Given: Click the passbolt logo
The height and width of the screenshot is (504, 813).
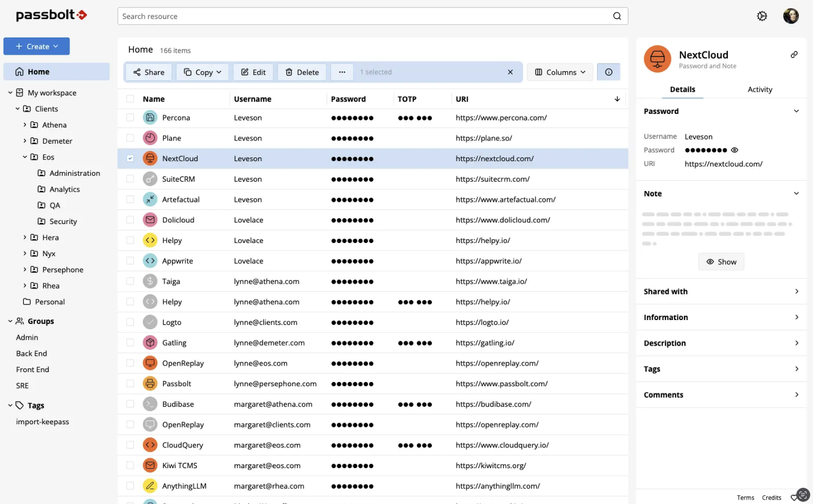Looking at the screenshot, I should [x=51, y=15].
